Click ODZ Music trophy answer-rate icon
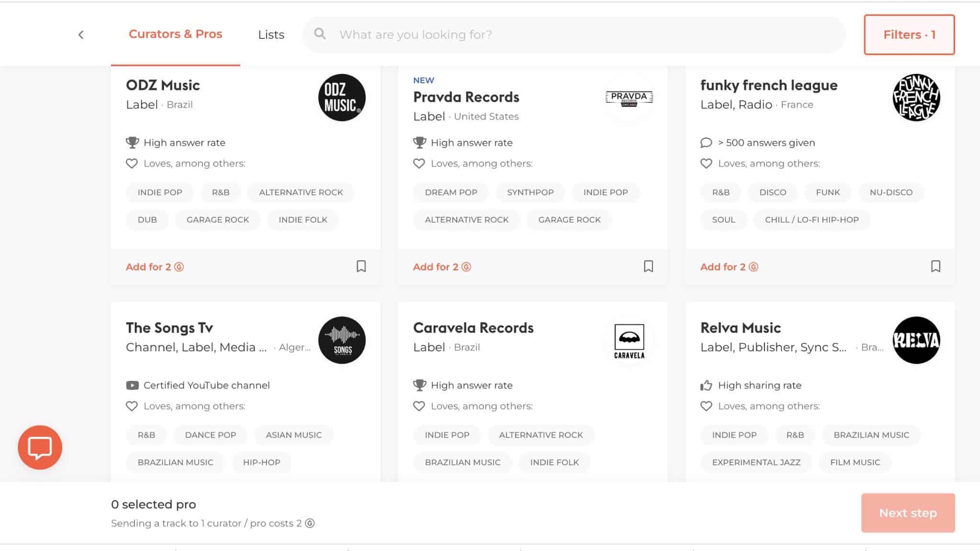Image resolution: width=980 pixels, height=551 pixels. point(132,143)
